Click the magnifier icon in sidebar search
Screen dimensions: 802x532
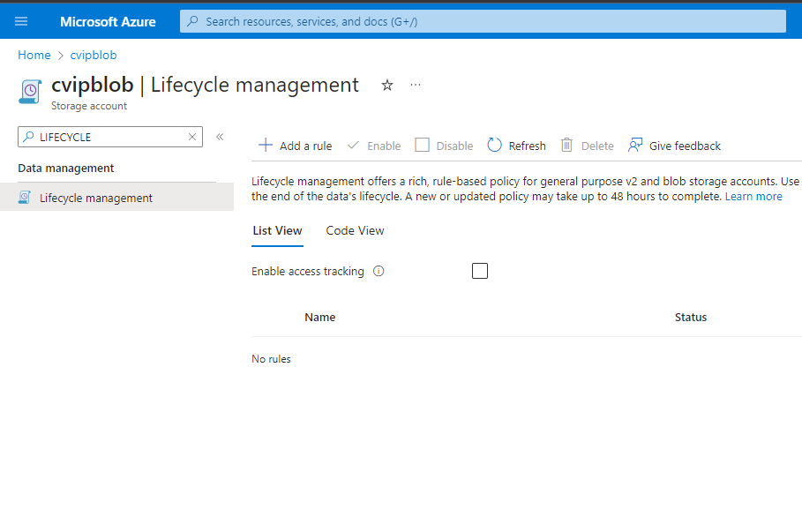pos(28,137)
